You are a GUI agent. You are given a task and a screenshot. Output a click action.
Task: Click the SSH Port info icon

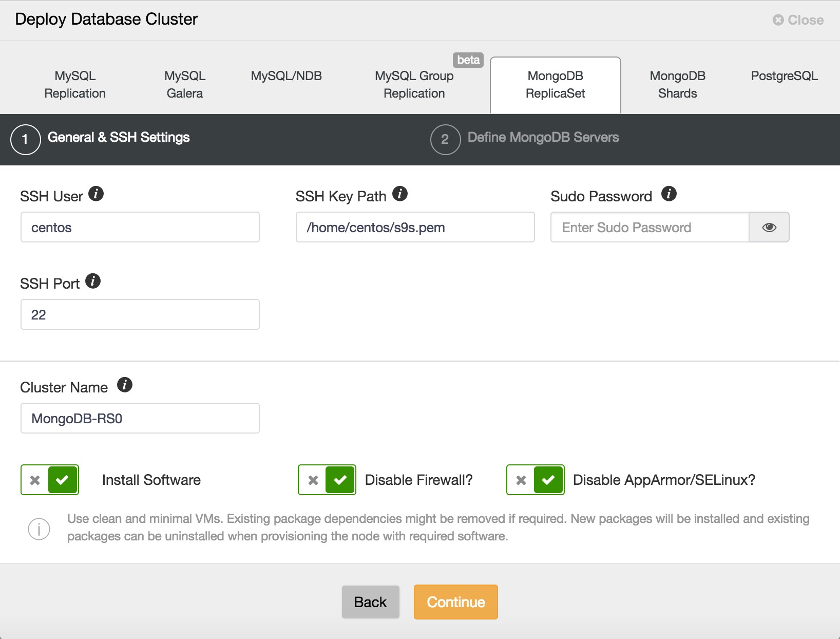coord(93,281)
